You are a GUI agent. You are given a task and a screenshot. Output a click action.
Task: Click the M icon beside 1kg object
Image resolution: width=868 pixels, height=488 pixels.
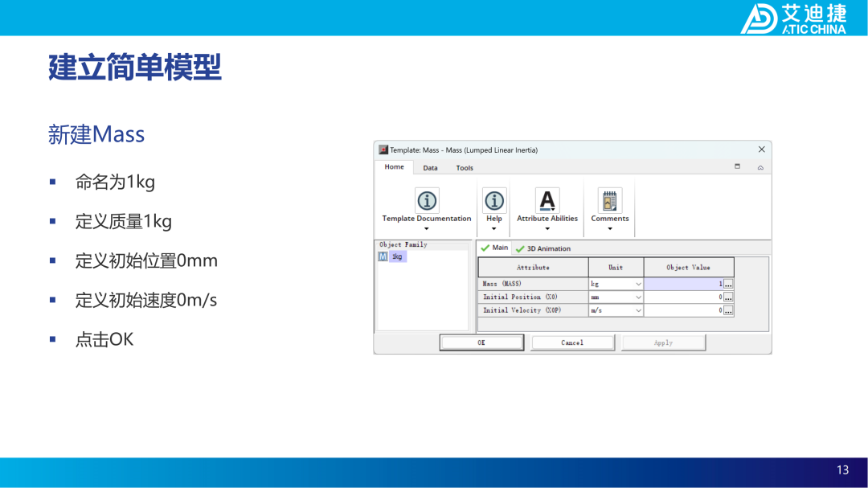coord(383,256)
